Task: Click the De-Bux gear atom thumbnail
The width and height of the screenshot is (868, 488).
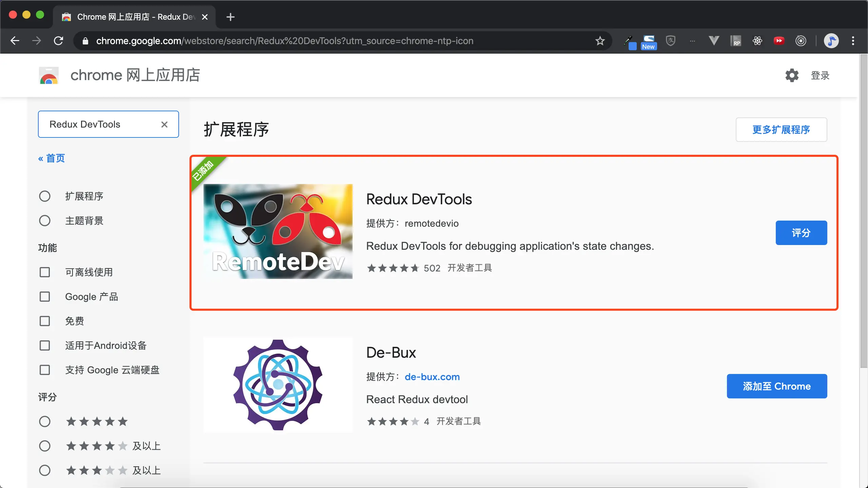Action: (x=278, y=385)
